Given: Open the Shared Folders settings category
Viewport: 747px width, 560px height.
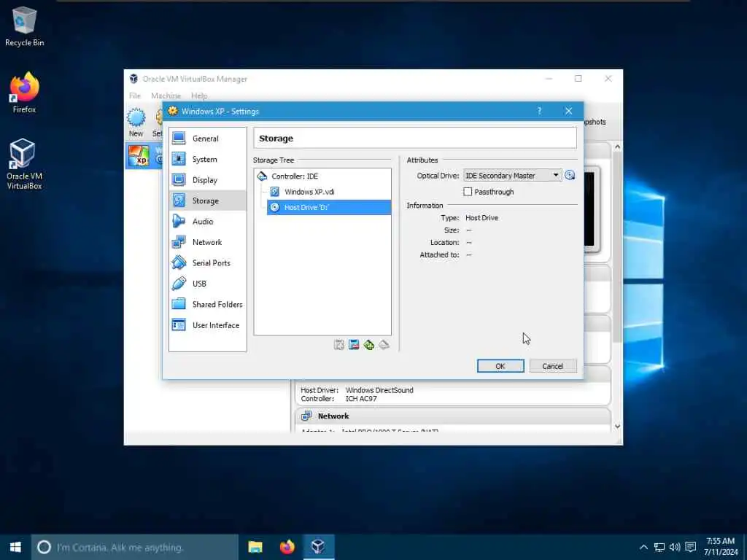Looking at the screenshot, I should [x=207, y=304].
